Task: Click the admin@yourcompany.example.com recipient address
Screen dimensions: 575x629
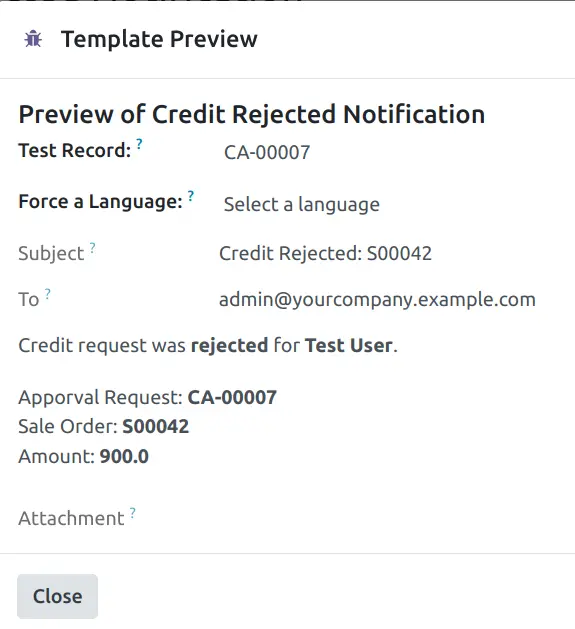Action: tap(377, 300)
